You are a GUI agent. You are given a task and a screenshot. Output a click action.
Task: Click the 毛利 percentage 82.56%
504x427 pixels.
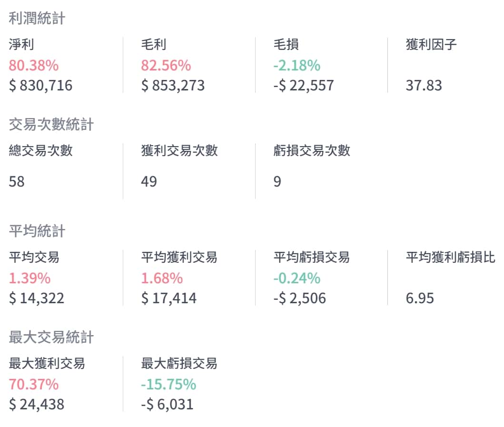(166, 65)
